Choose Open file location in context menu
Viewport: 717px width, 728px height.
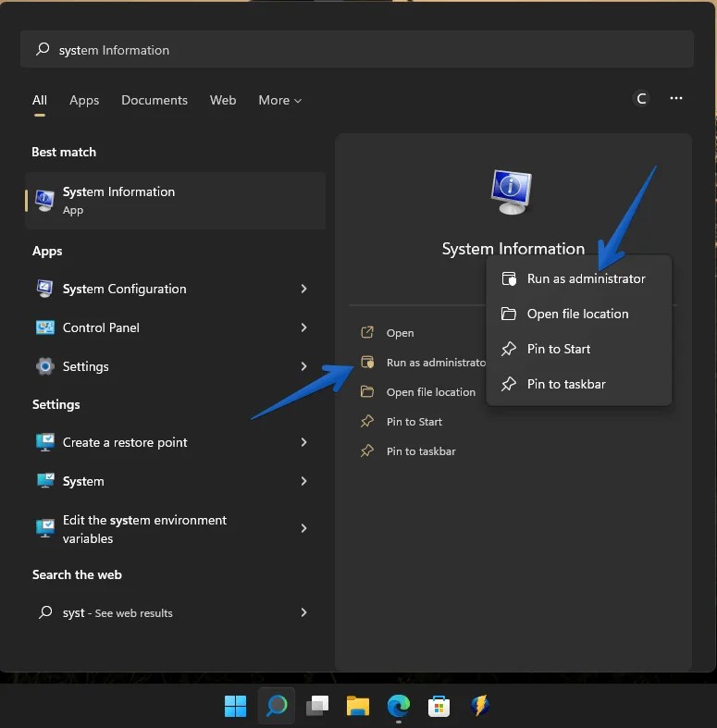coord(578,314)
